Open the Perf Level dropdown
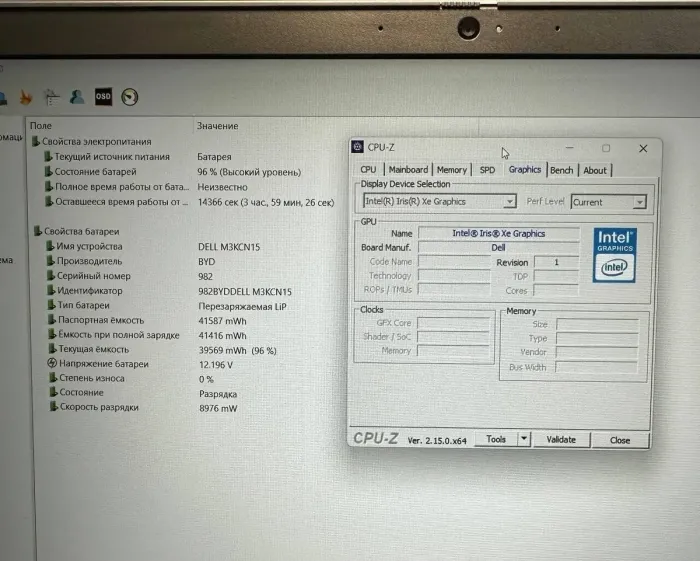 (639, 202)
